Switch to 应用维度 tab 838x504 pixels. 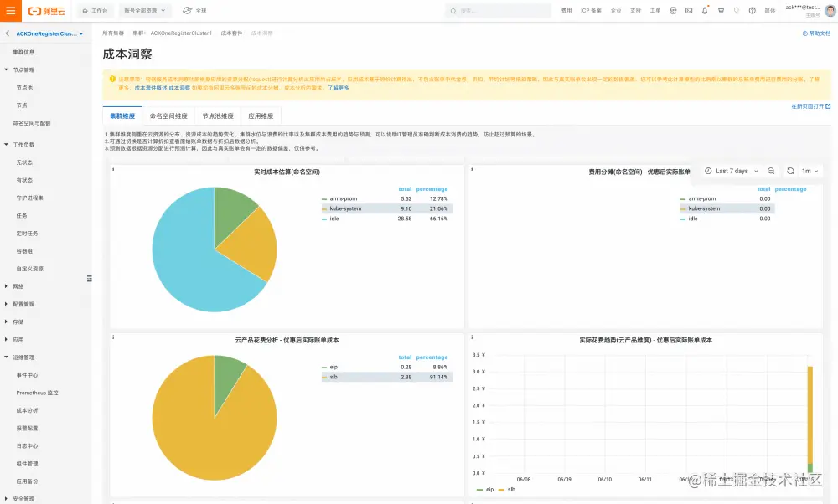click(x=261, y=116)
